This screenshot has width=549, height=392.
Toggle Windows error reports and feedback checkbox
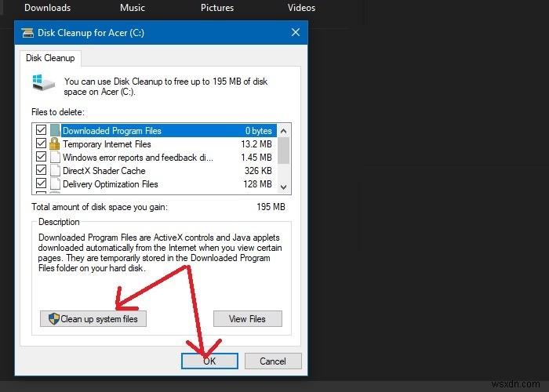[41, 157]
